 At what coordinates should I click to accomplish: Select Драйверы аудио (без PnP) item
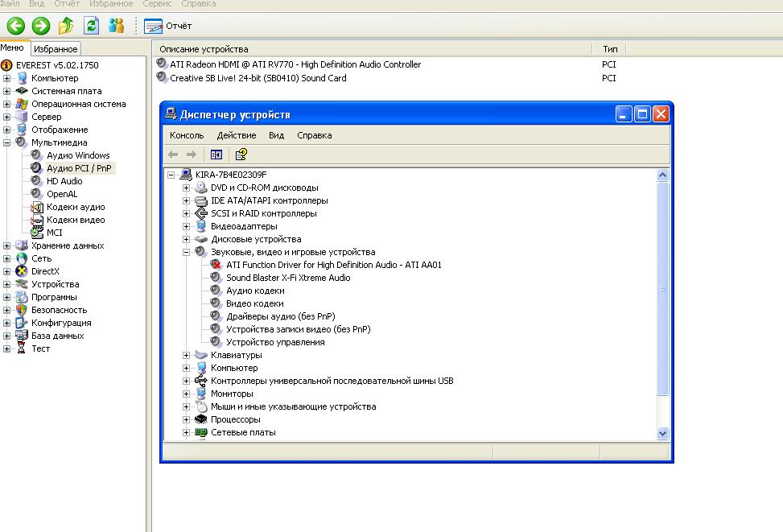[281, 316]
